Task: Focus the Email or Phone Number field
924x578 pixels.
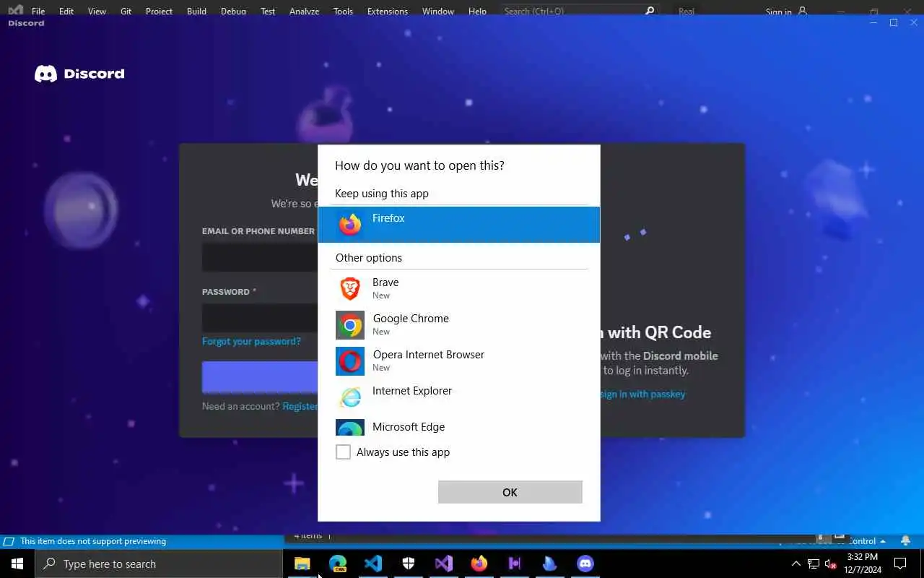Action: click(x=260, y=257)
